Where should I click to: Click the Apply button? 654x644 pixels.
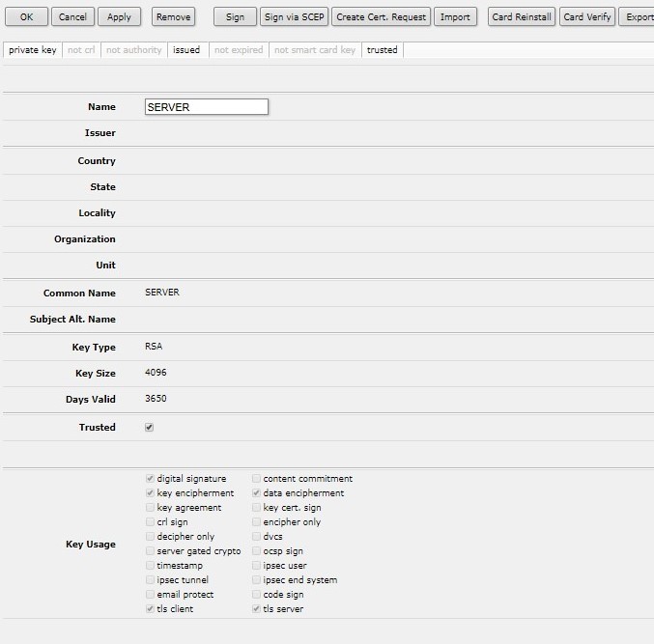[119, 17]
